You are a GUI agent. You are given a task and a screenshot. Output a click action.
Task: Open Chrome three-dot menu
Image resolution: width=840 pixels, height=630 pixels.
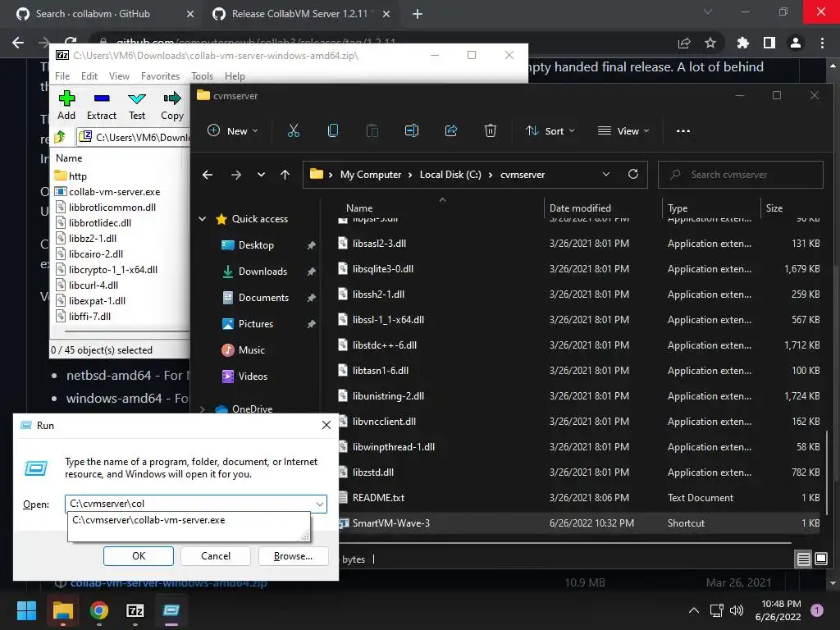tap(822, 43)
